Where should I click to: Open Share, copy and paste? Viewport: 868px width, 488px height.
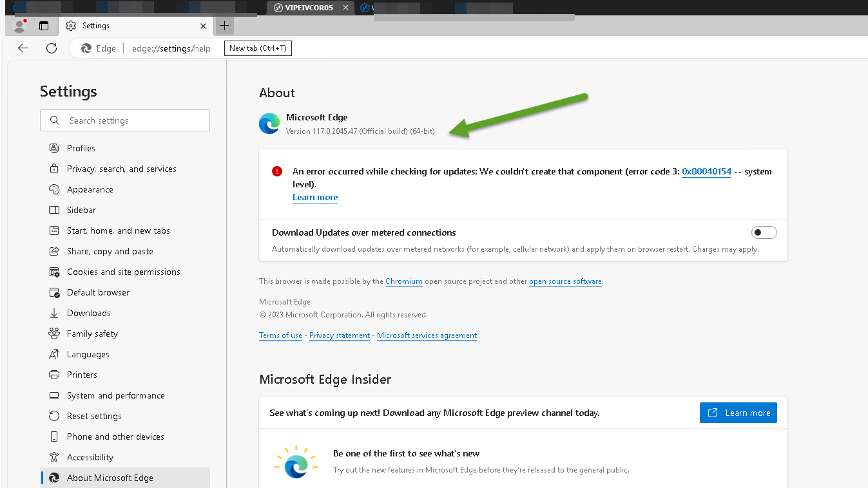coord(110,251)
